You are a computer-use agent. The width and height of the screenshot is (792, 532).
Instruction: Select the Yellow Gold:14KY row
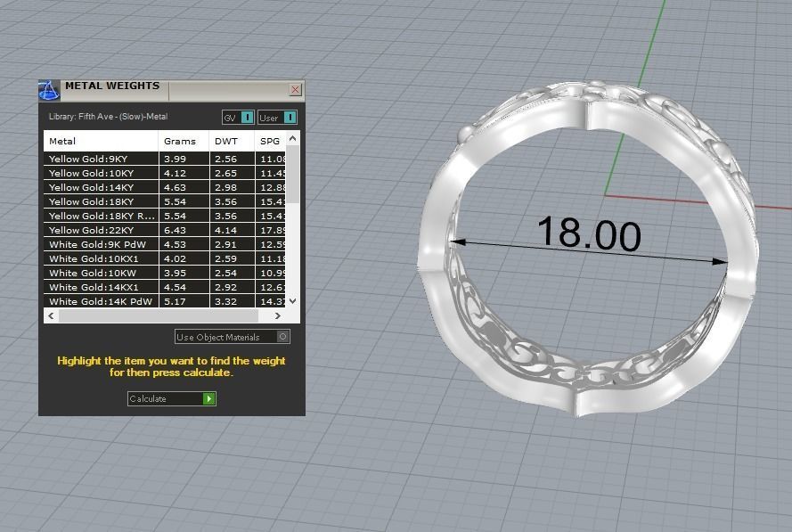click(x=165, y=187)
